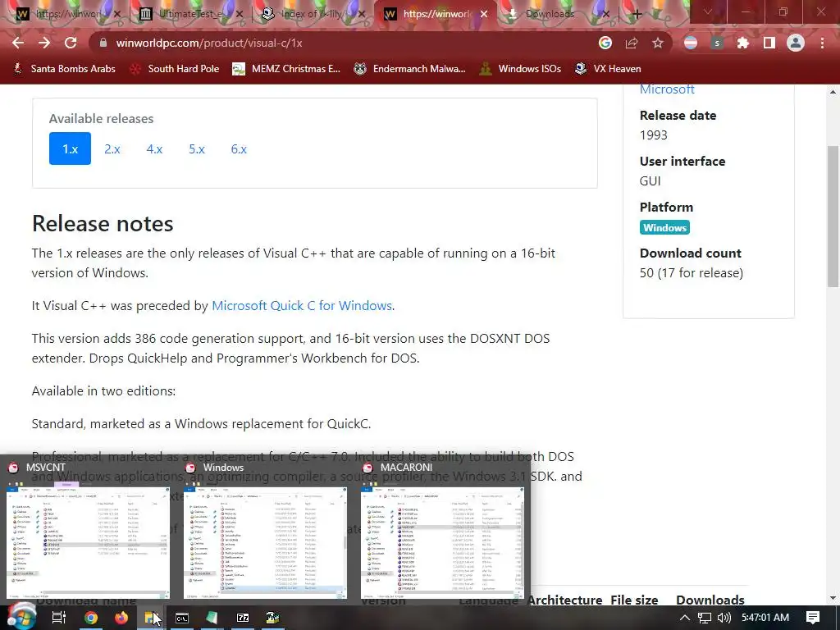The width and height of the screenshot is (840, 630).
Task: Open the Endermanch Malware bookmark
Action: (x=410, y=69)
